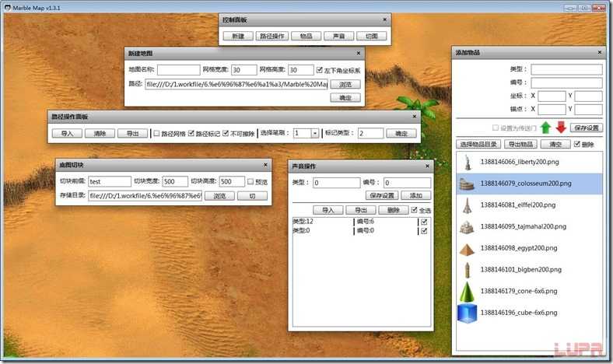Click the 选择物品目录 button
Viewport: 613px width, 364px height.
click(479, 144)
